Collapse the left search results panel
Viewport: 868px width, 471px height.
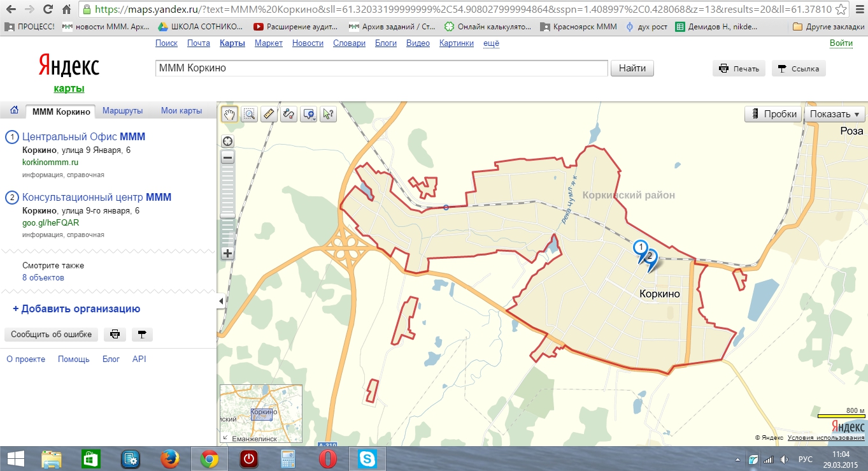[220, 301]
